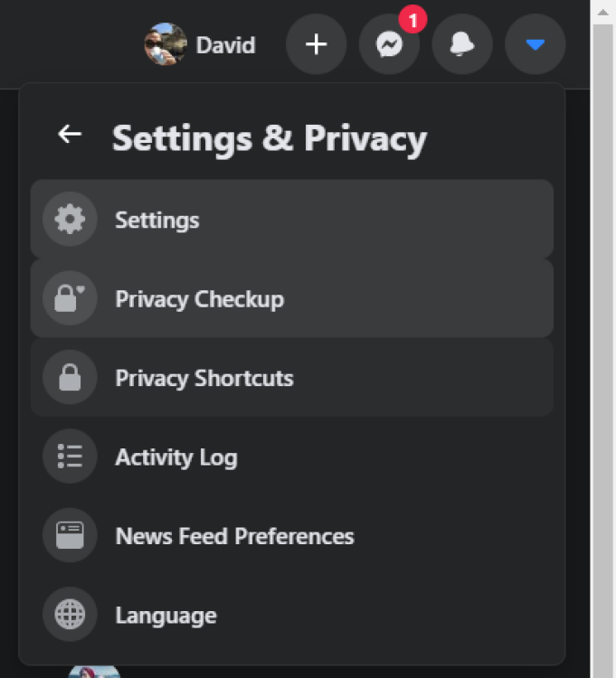Click the News Feed Preferences icon
616x678 pixels.
click(x=70, y=535)
